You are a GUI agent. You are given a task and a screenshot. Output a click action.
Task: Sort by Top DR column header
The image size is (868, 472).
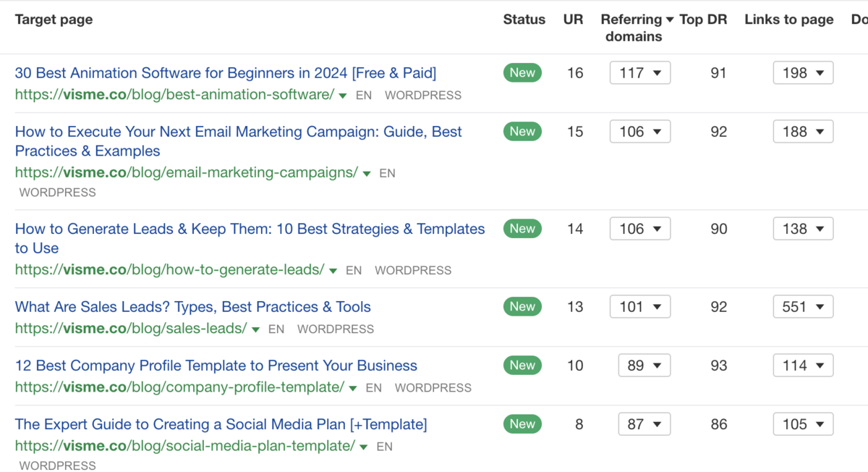pos(703,20)
